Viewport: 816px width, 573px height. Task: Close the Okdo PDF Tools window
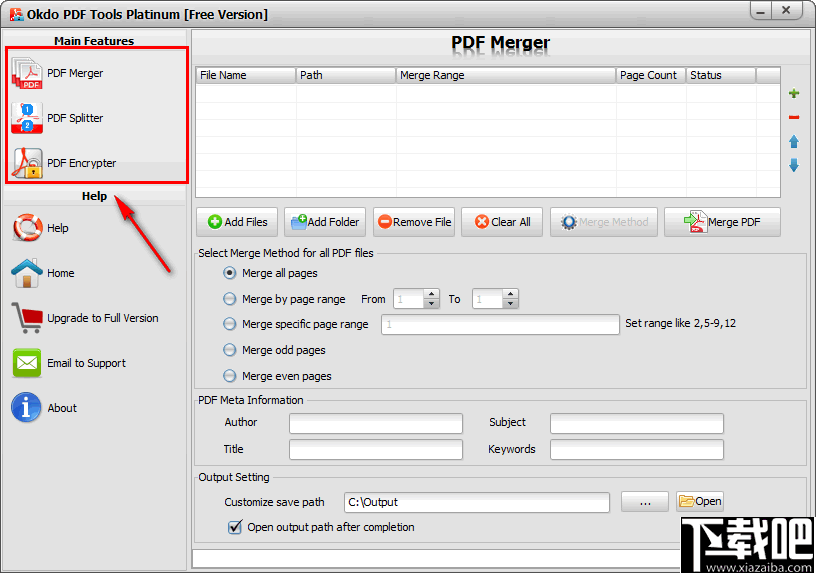pyautogui.click(x=786, y=10)
